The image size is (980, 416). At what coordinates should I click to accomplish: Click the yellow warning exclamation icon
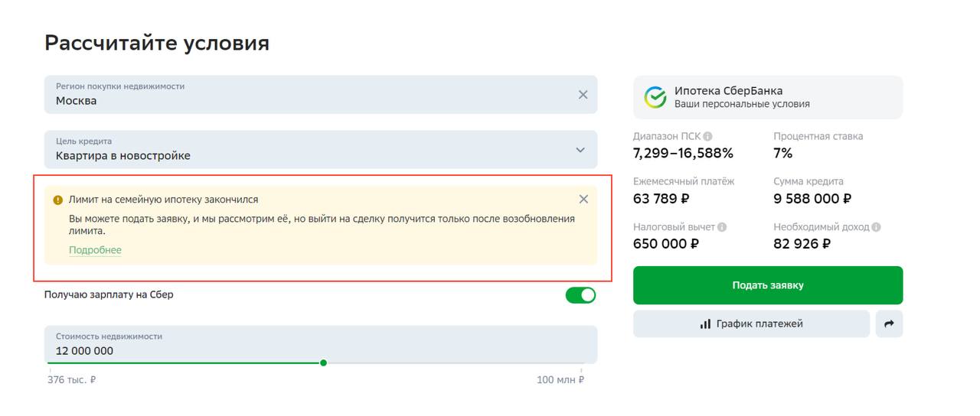(58, 200)
